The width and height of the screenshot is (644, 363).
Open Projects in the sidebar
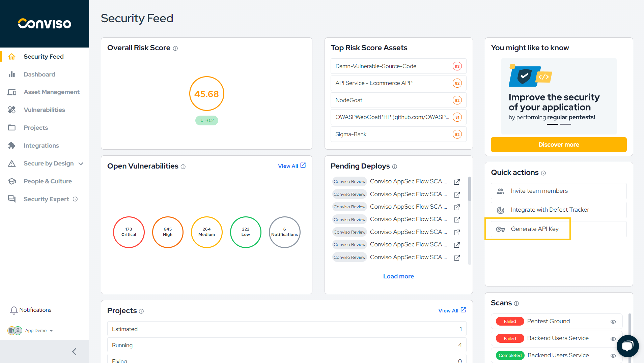(x=36, y=128)
